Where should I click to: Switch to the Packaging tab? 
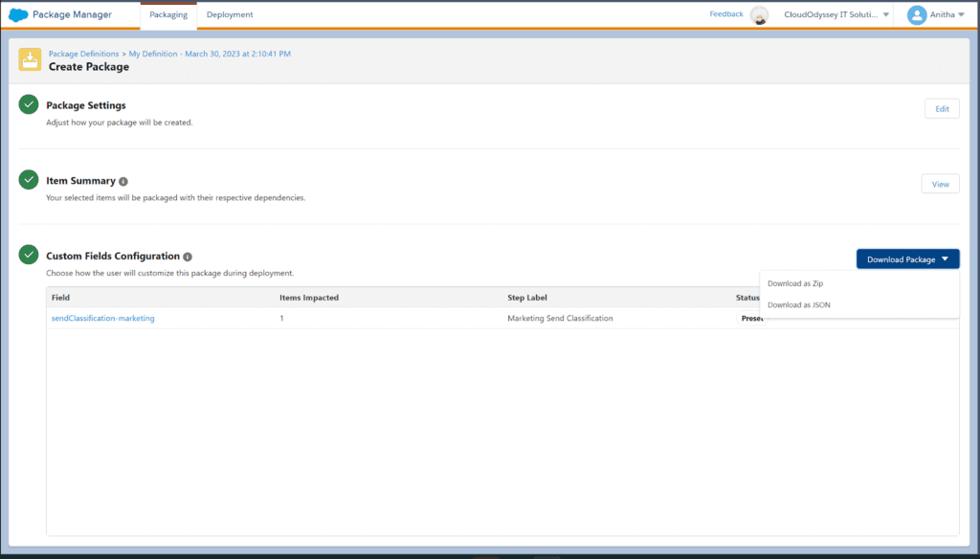pyautogui.click(x=168, y=15)
